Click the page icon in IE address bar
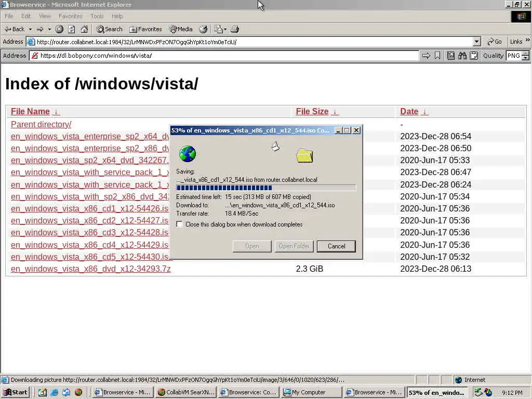This screenshot has width=532, height=399. [31, 42]
